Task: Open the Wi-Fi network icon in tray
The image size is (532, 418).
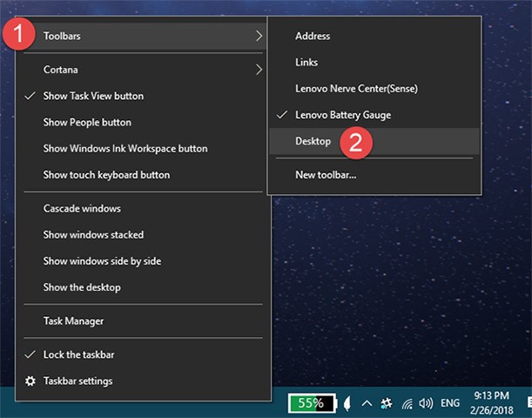Action: pos(407,403)
